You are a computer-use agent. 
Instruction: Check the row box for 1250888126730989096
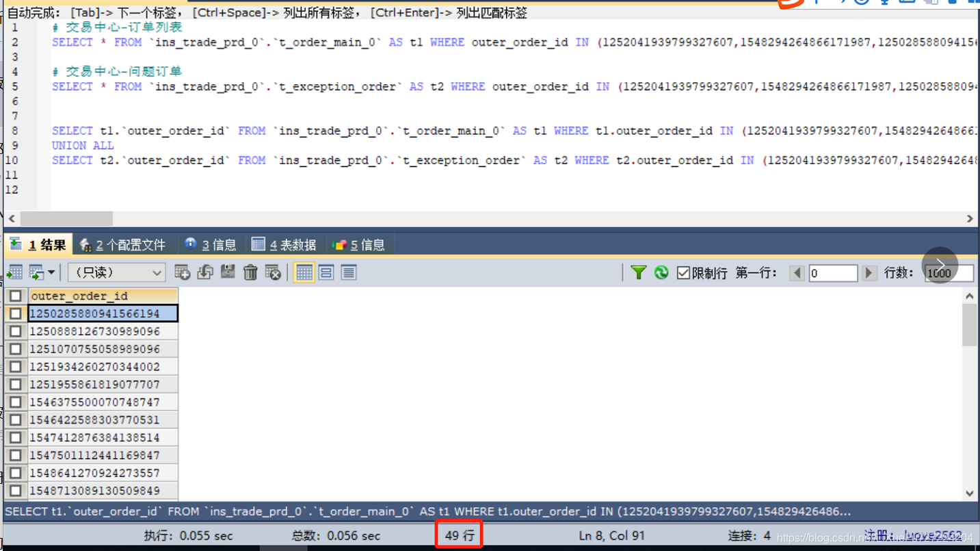(x=16, y=331)
